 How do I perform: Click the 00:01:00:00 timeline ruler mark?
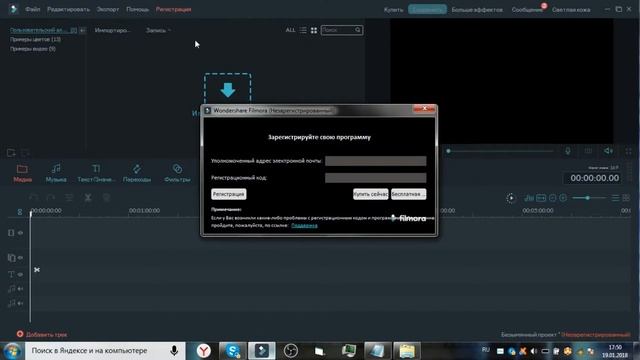point(144,211)
